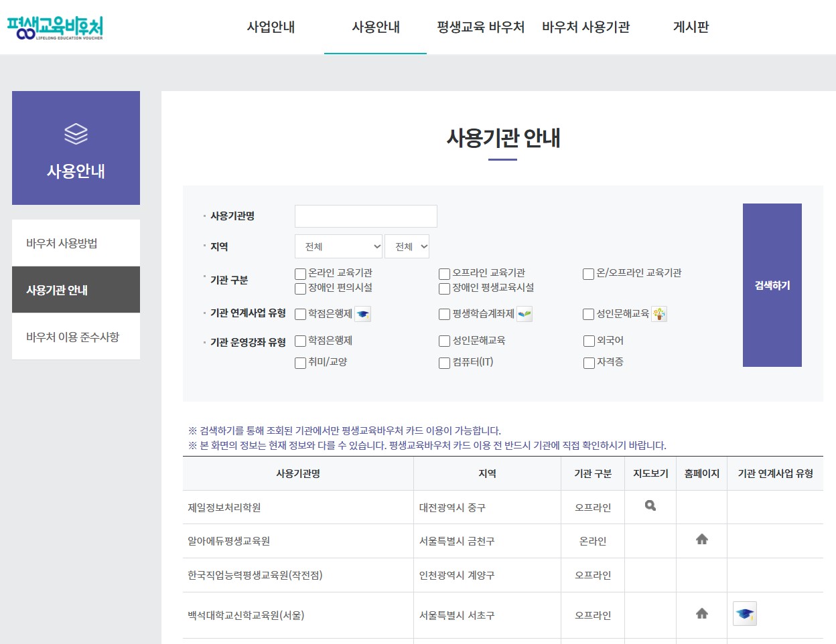836x644 pixels.
Task: Click the layers icon in the 사용안내 sidebar
Action: 76,133
